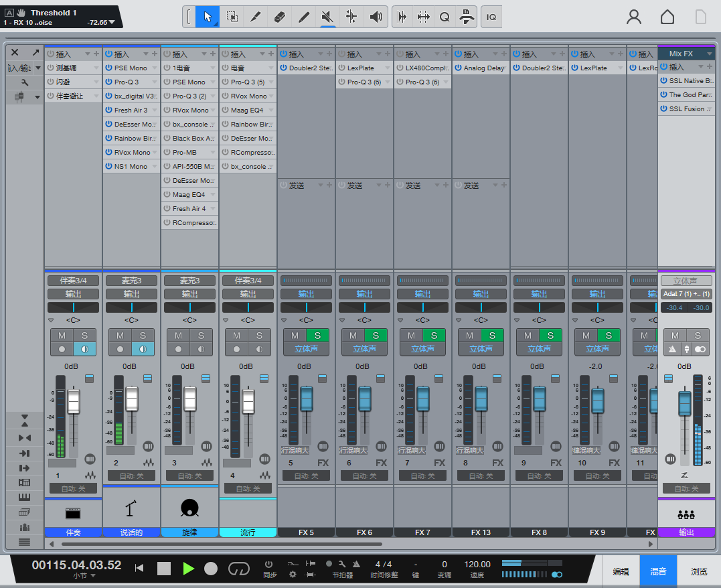Click the 麦壳3 input button on channel 2

131,280
